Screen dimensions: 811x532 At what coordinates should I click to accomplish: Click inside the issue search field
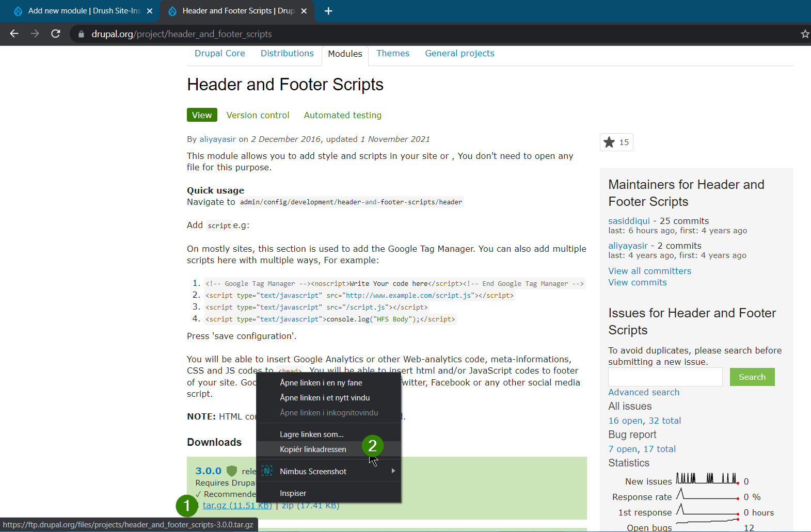[x=665, y=377]
